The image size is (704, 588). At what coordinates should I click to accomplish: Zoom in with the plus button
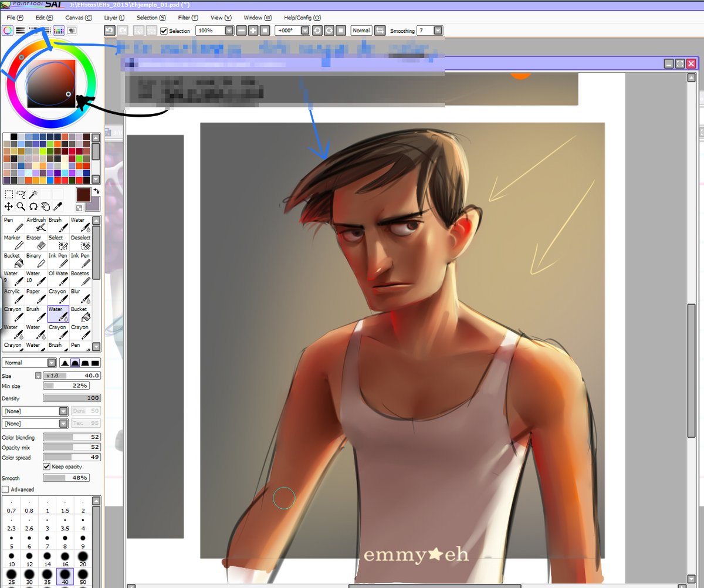tap(253, 31)
